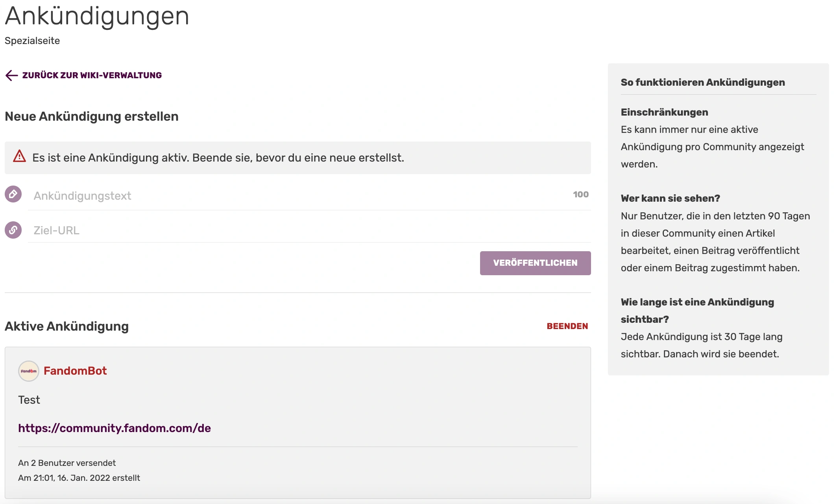835x504 pixels.
Task: Open the community.fandom.com/de link
Action: click(x=115, y=428)
